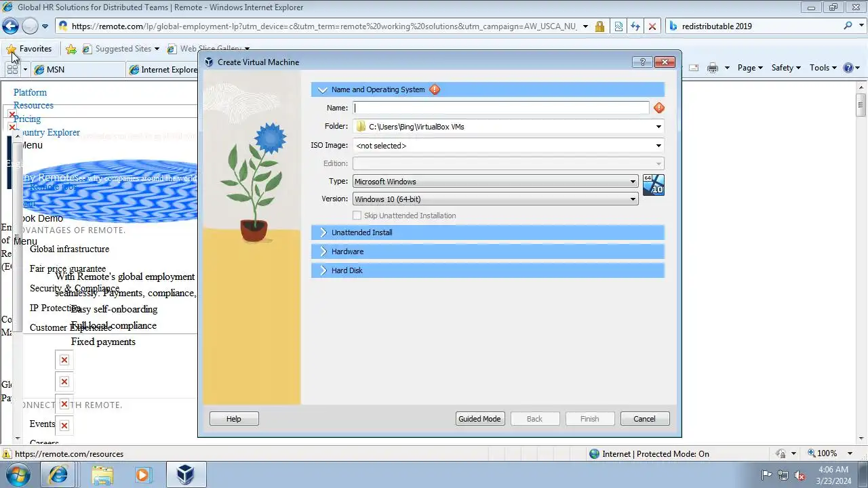Click the Windows 10 64-bit OS type image
This screenshot has width=868, height=488.
pos(654,185)
